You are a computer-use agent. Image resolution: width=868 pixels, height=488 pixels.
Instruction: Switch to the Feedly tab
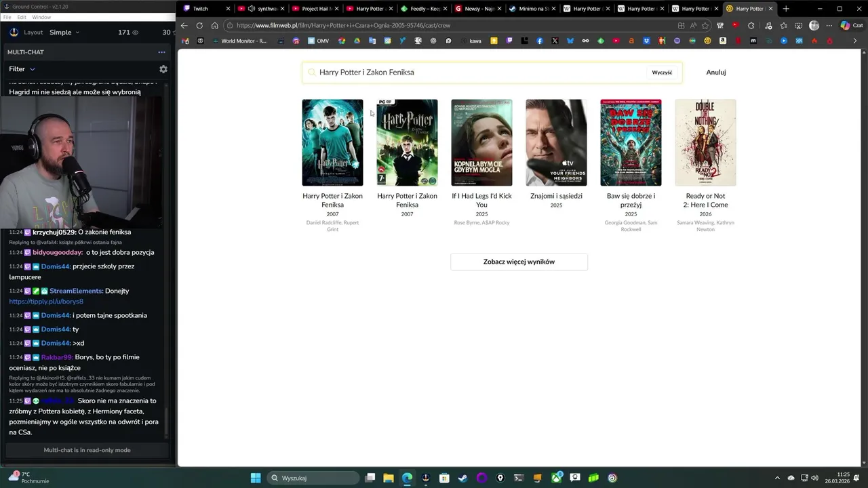click(x=425, y=9)
